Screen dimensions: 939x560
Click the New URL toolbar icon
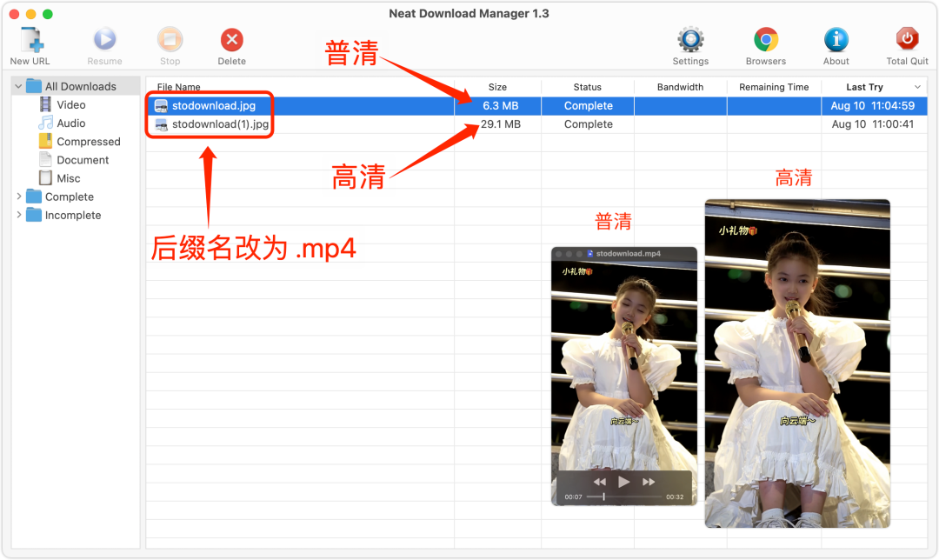point(30,40)
